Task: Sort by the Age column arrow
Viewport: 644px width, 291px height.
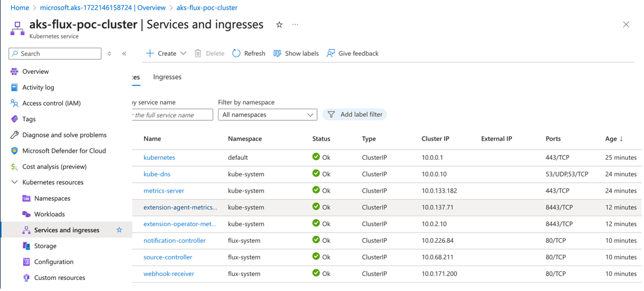Action: pyautogui.click(x=621, y=139)
